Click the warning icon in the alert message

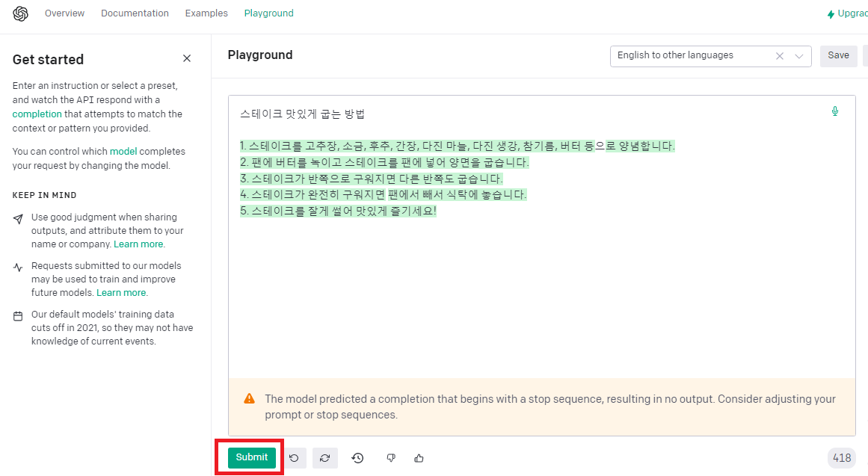249,398
